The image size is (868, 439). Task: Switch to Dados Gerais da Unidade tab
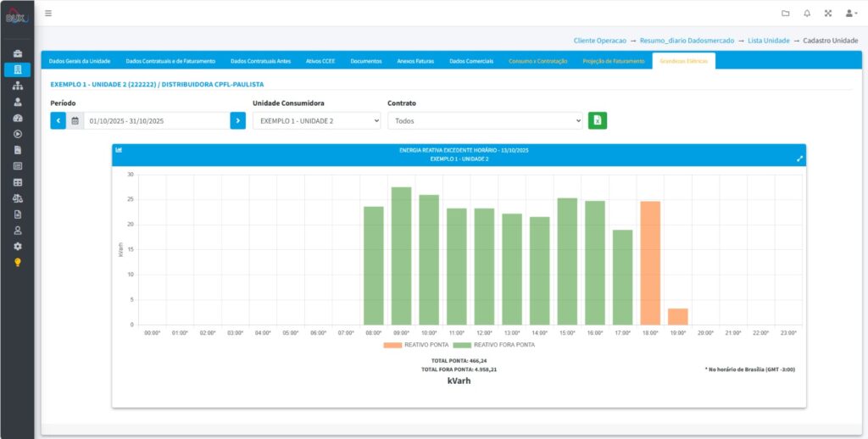click(80, 61)
